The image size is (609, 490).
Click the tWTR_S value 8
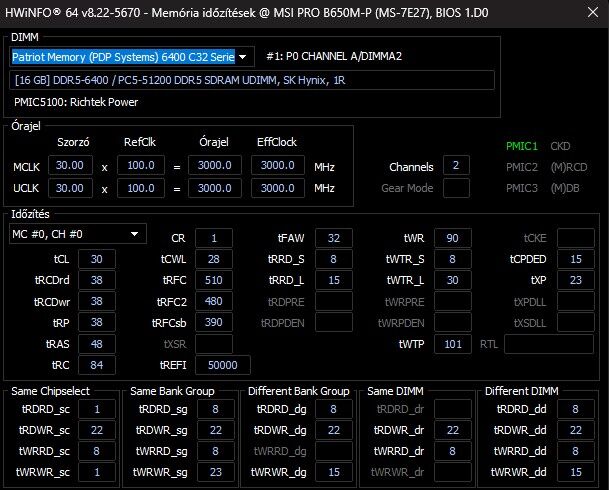(x=452, y=259)
